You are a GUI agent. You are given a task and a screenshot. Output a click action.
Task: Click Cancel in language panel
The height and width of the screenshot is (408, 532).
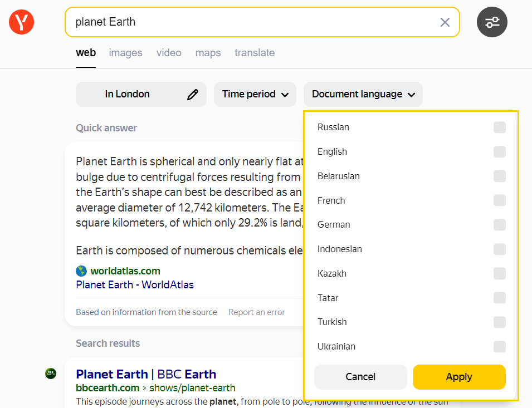pyautogui.click(x=360, y=377)
